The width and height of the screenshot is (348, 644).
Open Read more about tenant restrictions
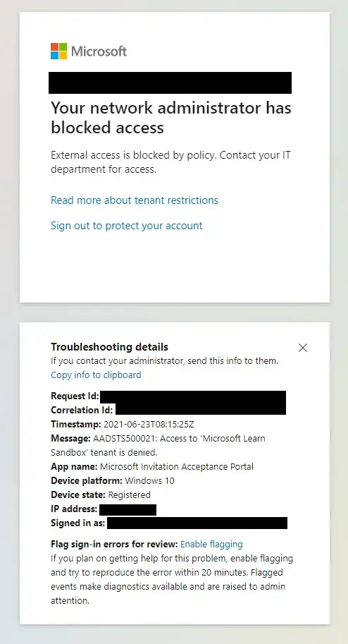tap(135, 200)
